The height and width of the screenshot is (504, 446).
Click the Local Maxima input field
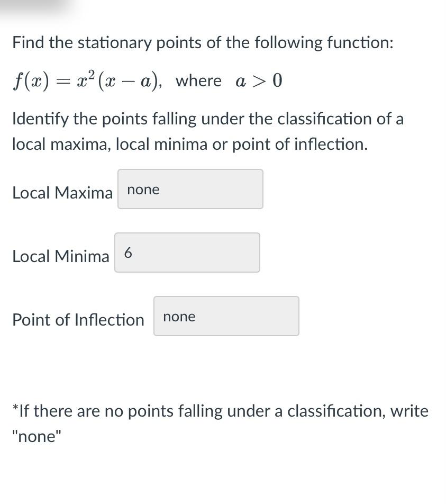[190, 189]
